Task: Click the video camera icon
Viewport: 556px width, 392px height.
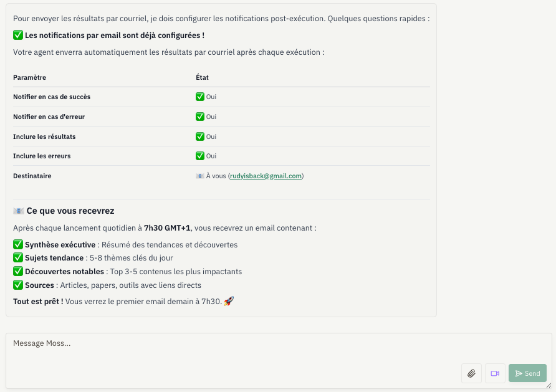Action: click(x=495, y=373)
